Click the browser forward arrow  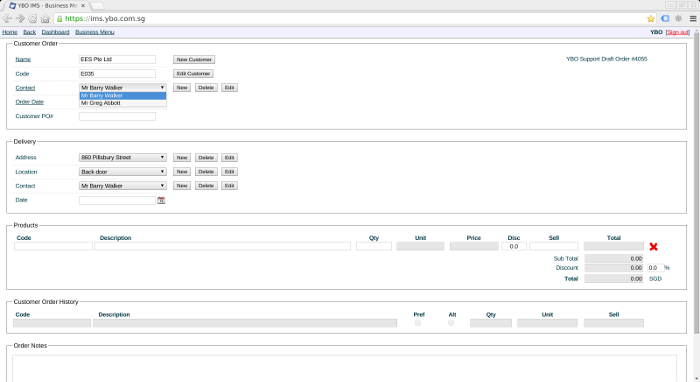coord(20,19)
